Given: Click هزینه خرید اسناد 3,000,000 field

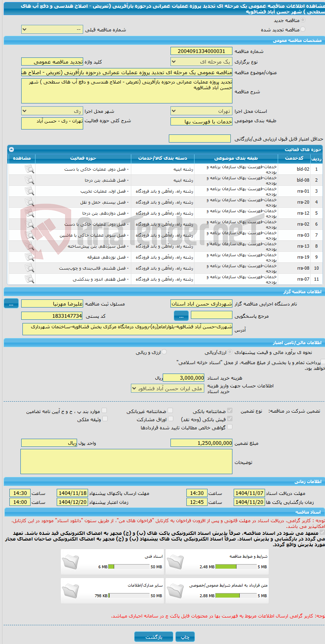Looking at the screenshot, I should point(184,378).
